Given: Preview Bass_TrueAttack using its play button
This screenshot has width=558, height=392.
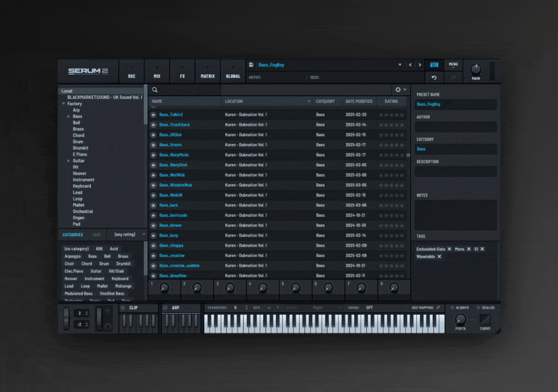Looking at the screenshot, I should tap(153, 125).
